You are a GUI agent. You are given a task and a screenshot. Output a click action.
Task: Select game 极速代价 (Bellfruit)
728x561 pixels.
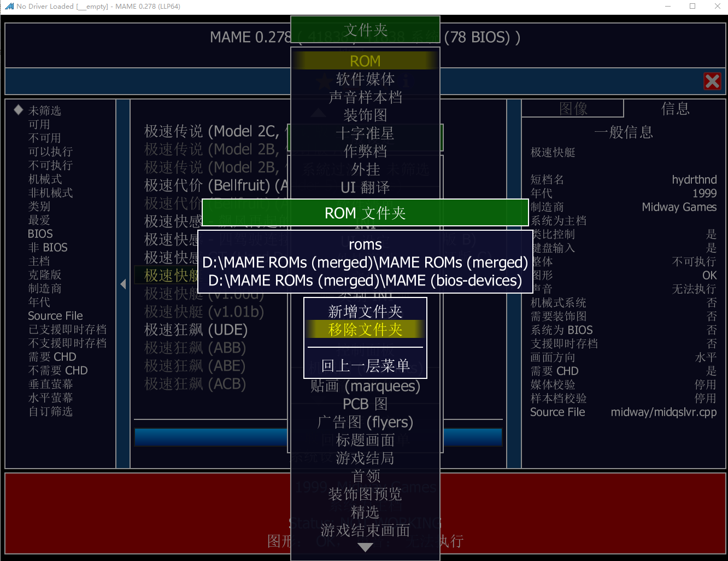pyautogui.click(x=215, y=185)
